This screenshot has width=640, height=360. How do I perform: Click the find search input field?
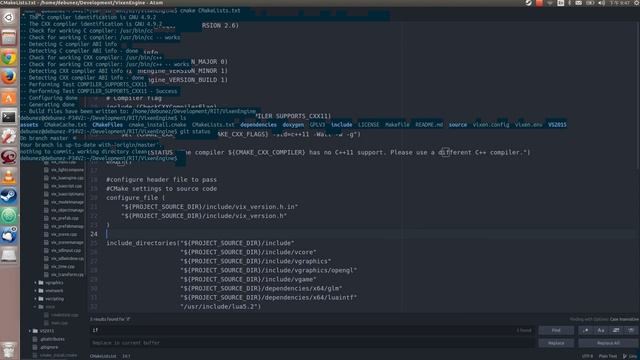pos(311,330)
